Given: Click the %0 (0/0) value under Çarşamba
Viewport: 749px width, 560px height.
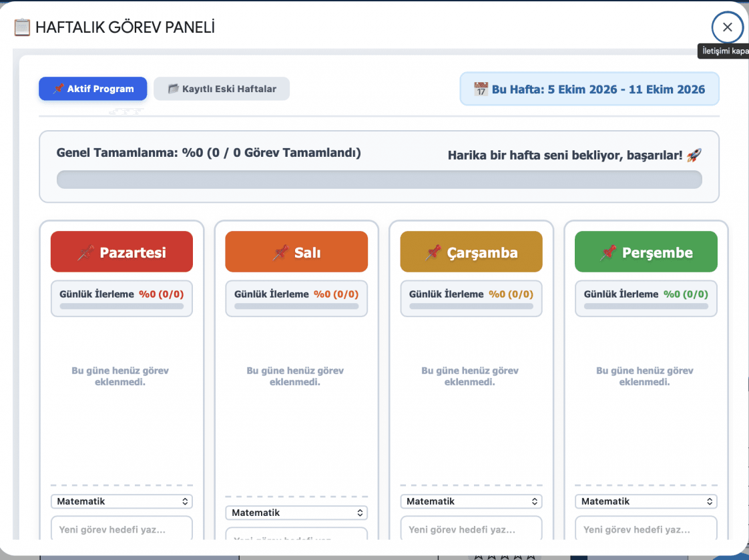Looking at the screenshot, I should click(x=511, y=294).
